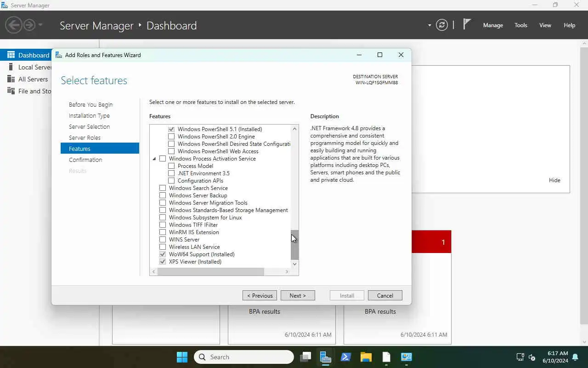588x368 pixels.
Task: Select XPS Viewer (Installed) row text
Action: tap(195, 262)
